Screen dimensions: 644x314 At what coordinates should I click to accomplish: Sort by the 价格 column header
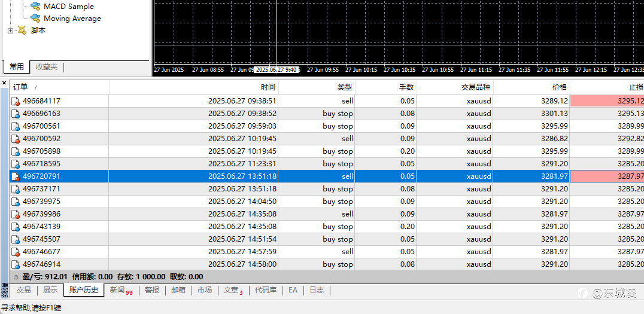click(x=531, y=87)
